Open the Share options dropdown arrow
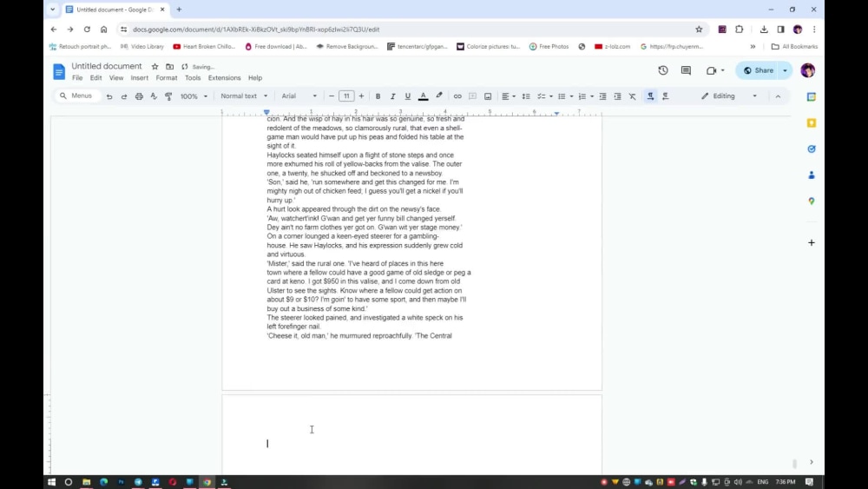The width and height of the screenshot is (868, 489). pos(785,70)
